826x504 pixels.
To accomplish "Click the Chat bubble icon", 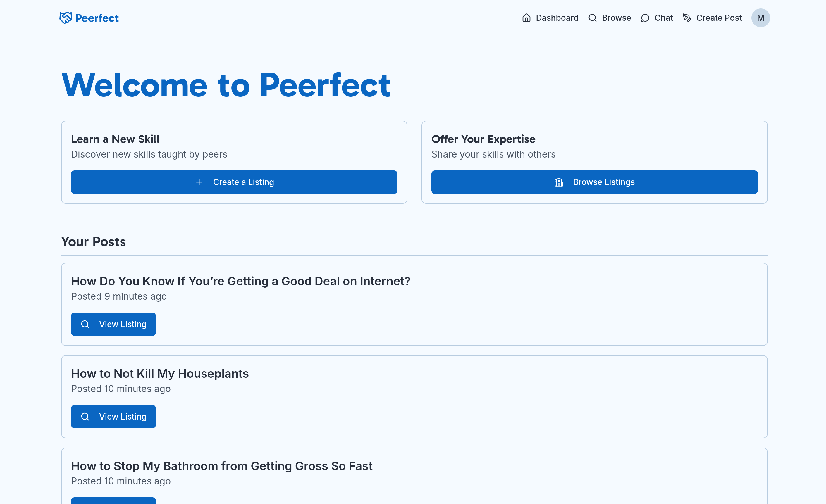I will coord(645,18).
